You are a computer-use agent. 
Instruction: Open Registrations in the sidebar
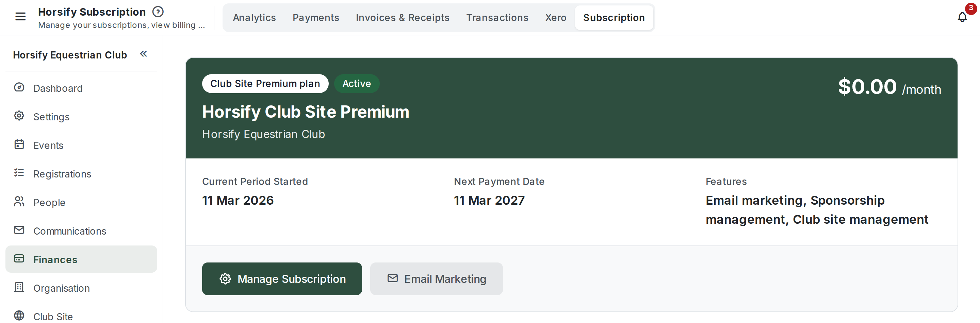coord(81,174)
